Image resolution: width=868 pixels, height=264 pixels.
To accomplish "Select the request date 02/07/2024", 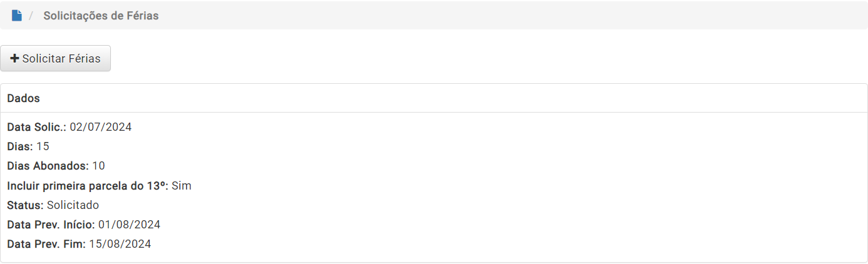I will click(x=101, y=127).
